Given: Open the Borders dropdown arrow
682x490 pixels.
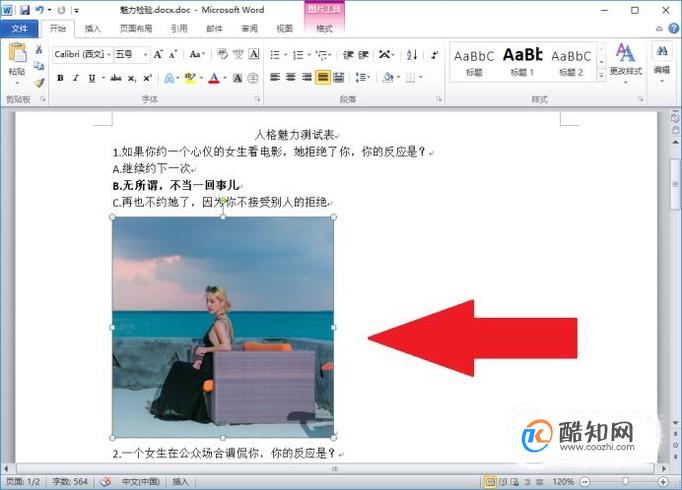Looking at the screenshot, I should 421,78.
